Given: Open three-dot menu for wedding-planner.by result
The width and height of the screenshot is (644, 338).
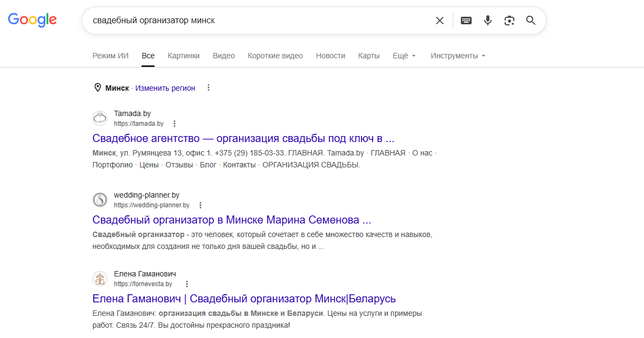Looking at the screenshot, I should click(200, 205).
